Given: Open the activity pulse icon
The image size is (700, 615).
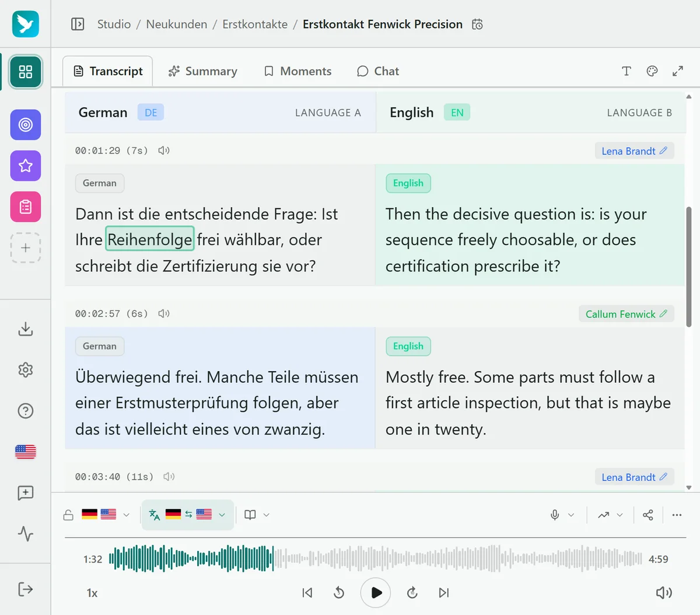Looking at the screenshot, I should pos(26,534).
